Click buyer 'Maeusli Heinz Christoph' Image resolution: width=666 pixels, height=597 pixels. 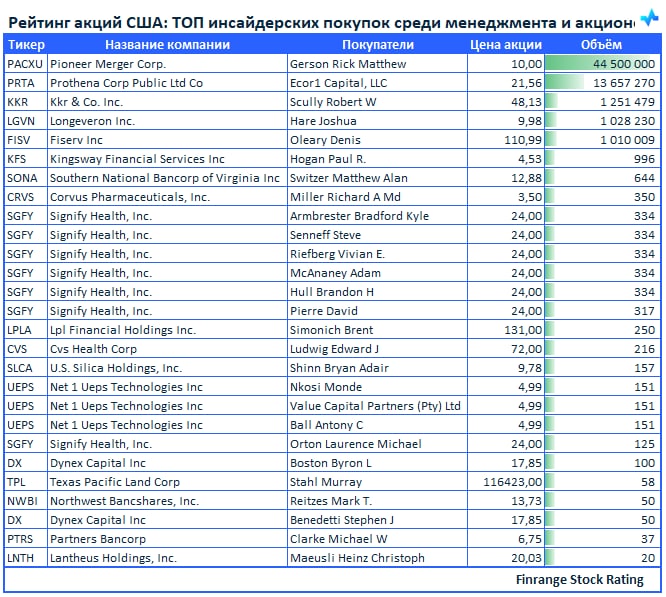(x=357, y=558)
